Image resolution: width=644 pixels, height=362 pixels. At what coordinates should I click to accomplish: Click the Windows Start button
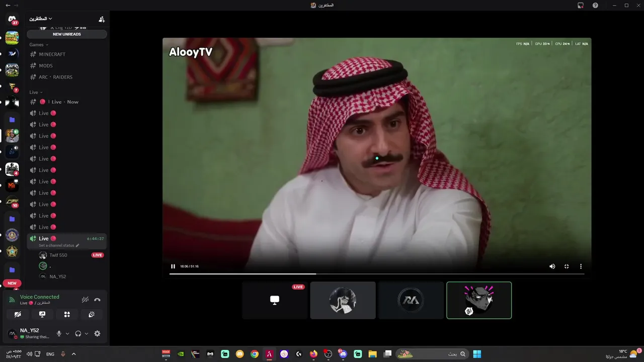(x=477, y=354)
